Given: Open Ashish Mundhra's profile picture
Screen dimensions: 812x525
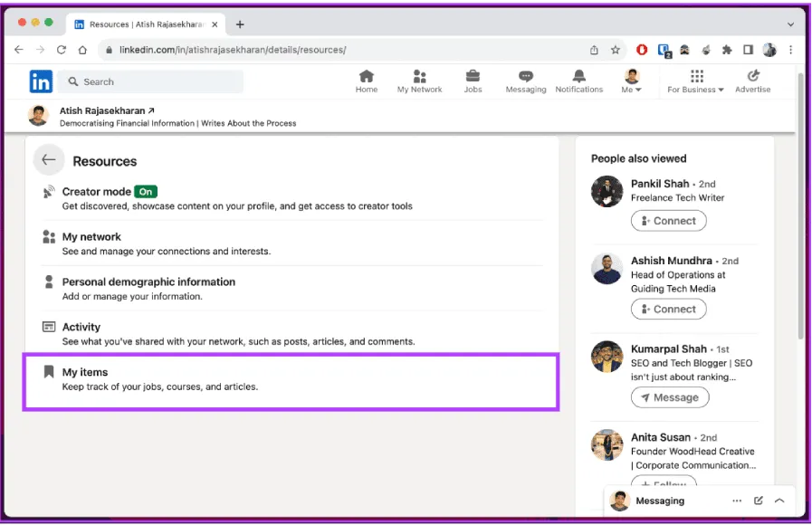Looking at the screenshot, I should (607, 269).
